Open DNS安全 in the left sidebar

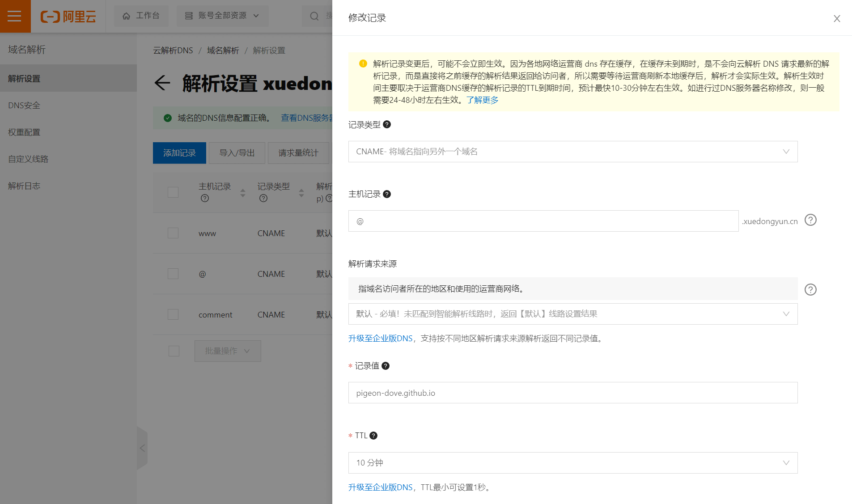[x=24, y=106]
